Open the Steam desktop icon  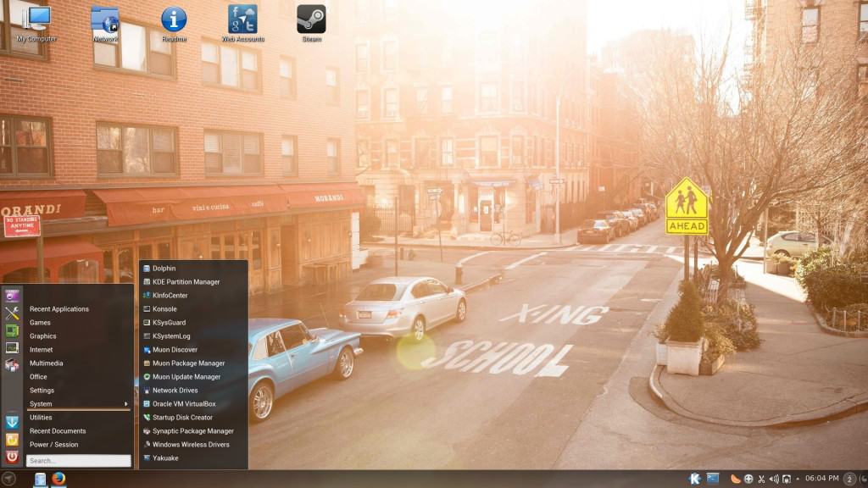(311, 20)
